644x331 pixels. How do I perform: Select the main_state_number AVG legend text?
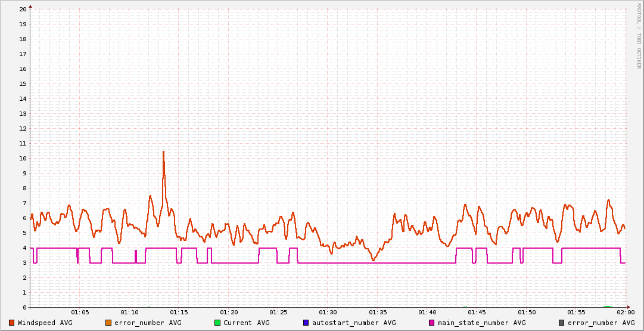click(481, 323)
